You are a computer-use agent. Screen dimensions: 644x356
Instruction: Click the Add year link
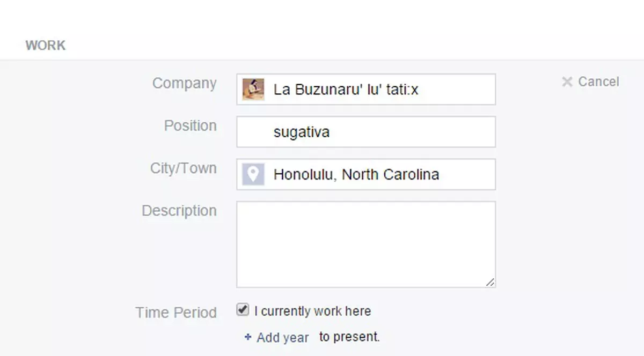[x=281, y=337]
